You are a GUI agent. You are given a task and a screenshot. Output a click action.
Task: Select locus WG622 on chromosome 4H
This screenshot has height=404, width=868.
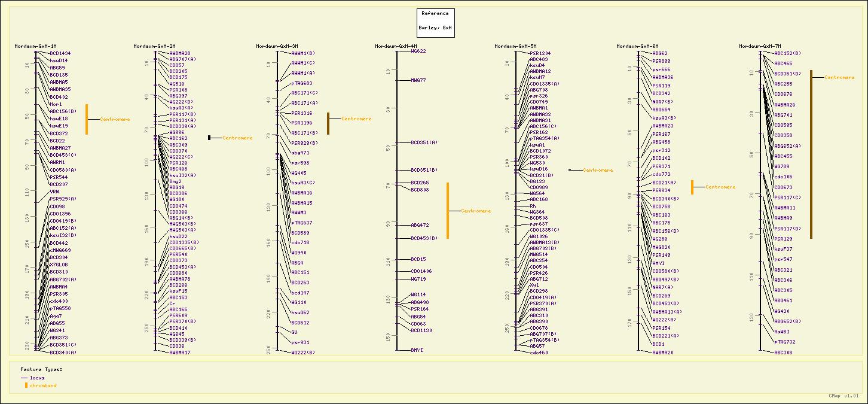click(418, 51)
